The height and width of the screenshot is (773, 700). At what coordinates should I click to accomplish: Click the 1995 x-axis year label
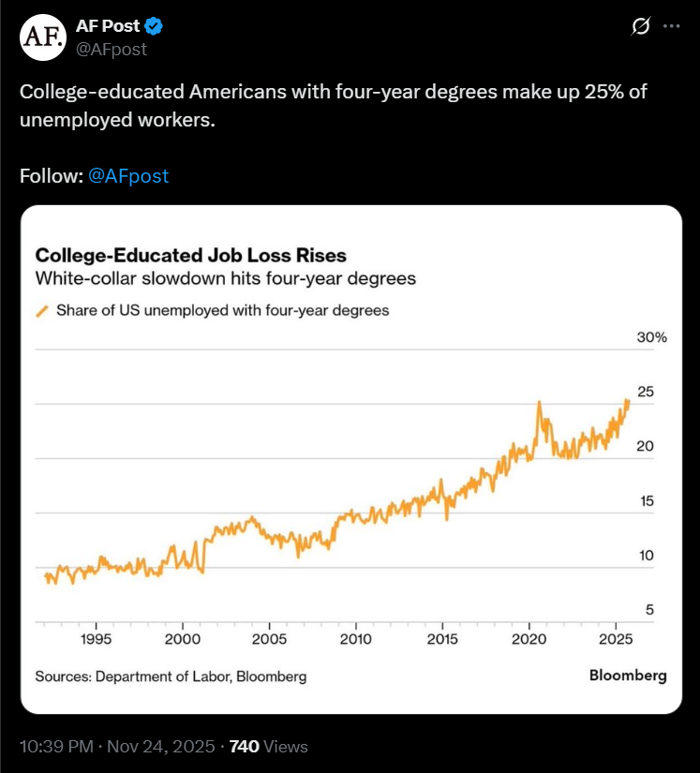point(97,639)
